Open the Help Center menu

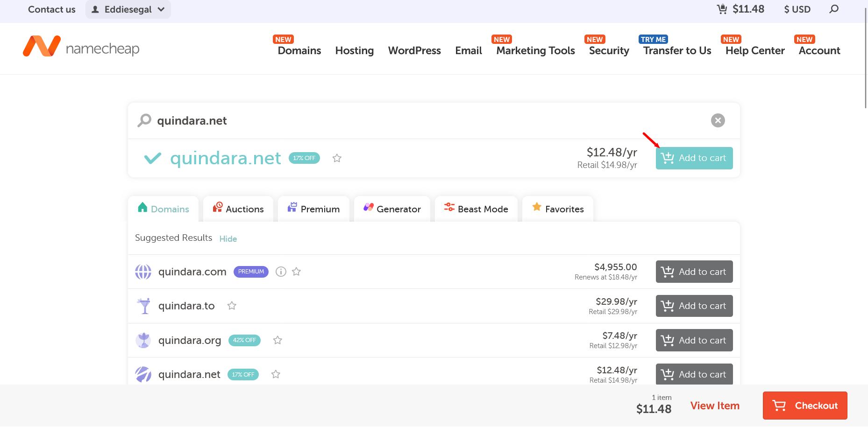point(755,50)
